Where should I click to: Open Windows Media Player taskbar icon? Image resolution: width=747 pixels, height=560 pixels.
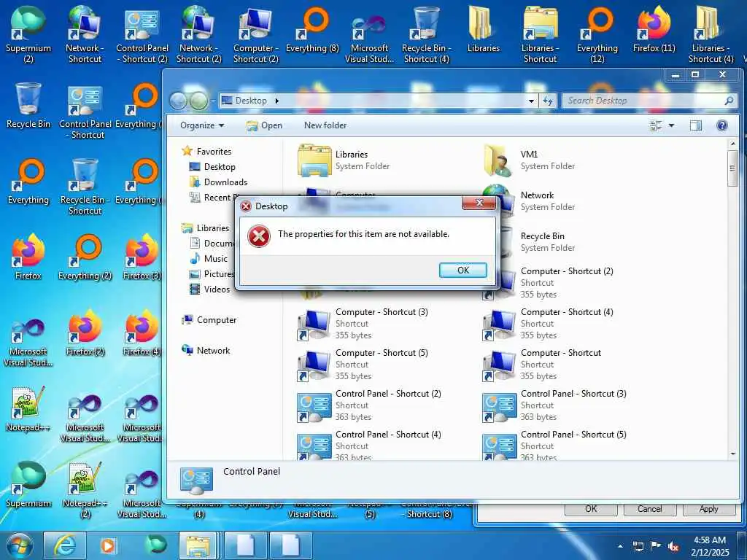[x=108, y=545]
